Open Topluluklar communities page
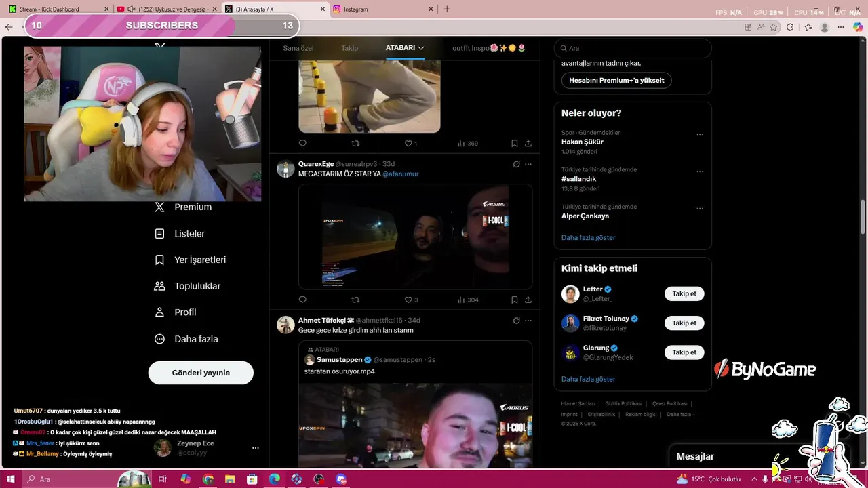This screenshot has height=488, width=868. (x=188, y=287)
